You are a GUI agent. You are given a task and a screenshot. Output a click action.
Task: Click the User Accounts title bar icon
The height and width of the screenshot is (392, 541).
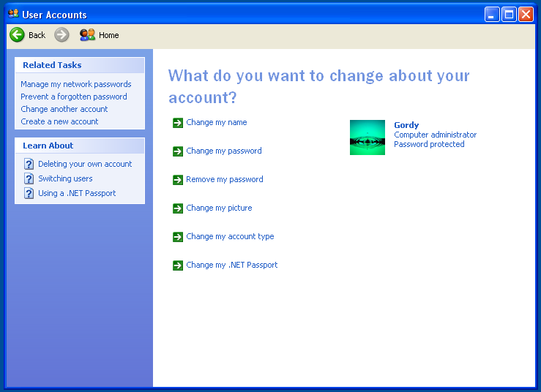pyautogui.click(x=13, y=14)
